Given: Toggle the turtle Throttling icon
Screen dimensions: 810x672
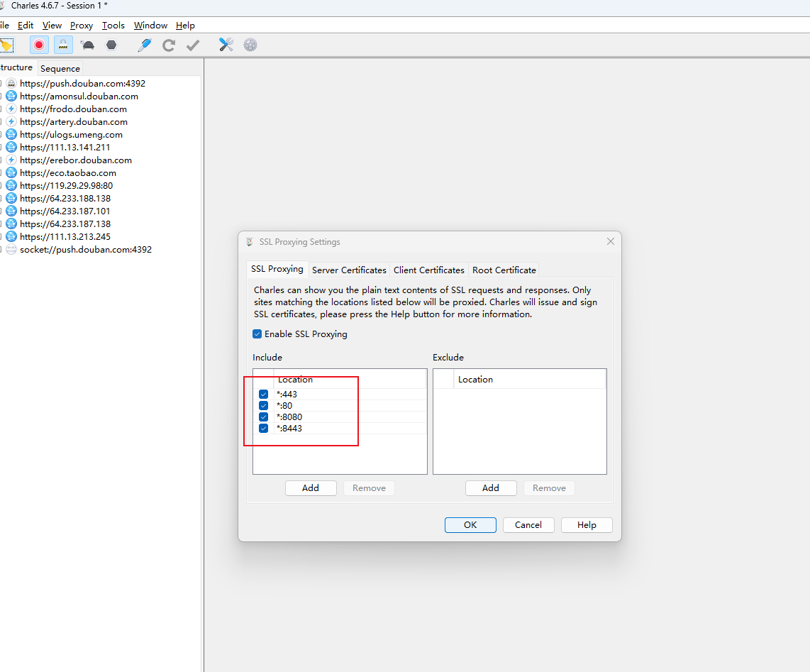Looking at the screenshot, I should pos(87,45).
